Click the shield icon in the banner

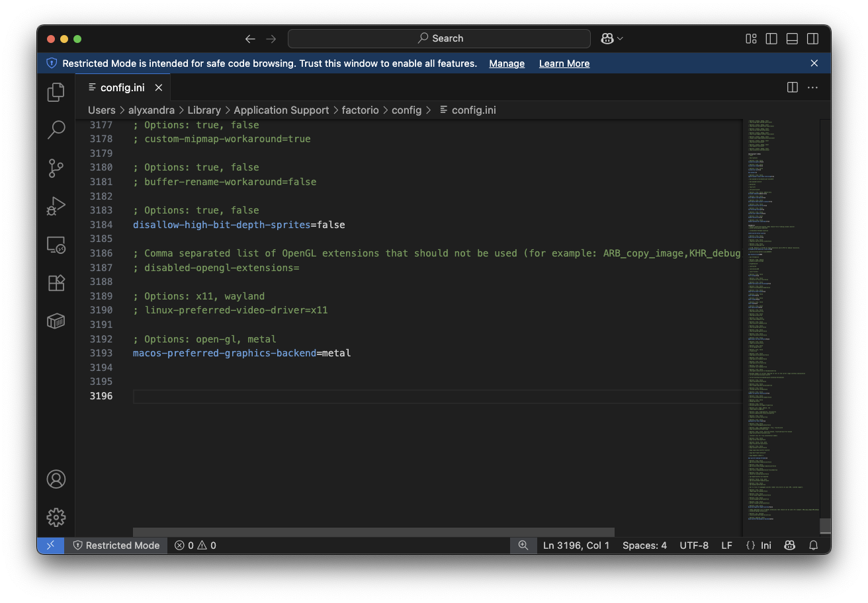[52, 63]
